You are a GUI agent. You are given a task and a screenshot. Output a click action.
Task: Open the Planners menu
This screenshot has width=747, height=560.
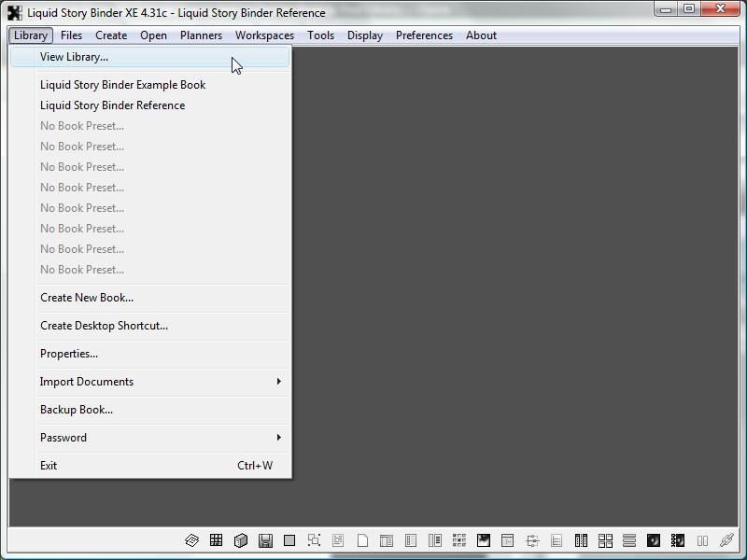pos(201,35)
